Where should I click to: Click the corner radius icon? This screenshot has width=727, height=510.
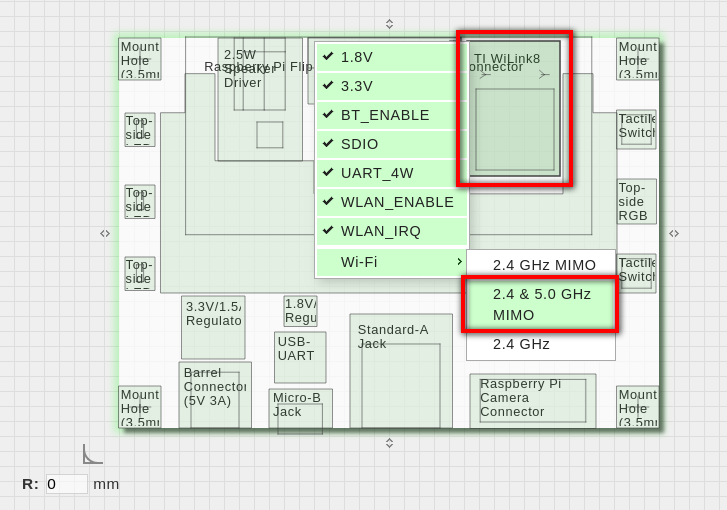(x=92, y=454)
